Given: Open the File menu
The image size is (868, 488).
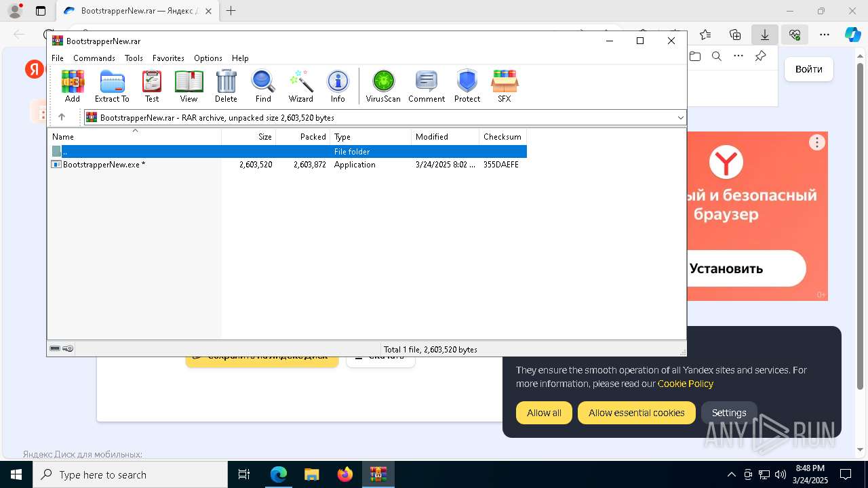Looking at the screenshot, I should pos(58,58).
